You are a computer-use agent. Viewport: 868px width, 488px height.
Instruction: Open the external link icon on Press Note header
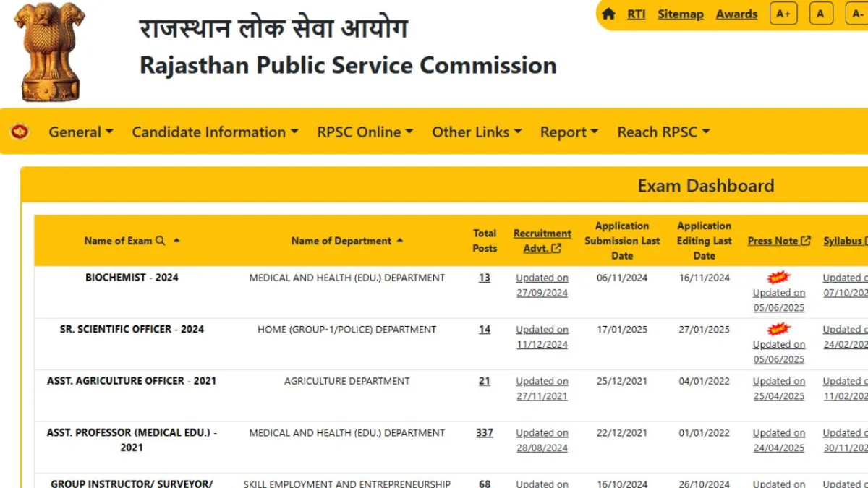(x=807, y=241)
